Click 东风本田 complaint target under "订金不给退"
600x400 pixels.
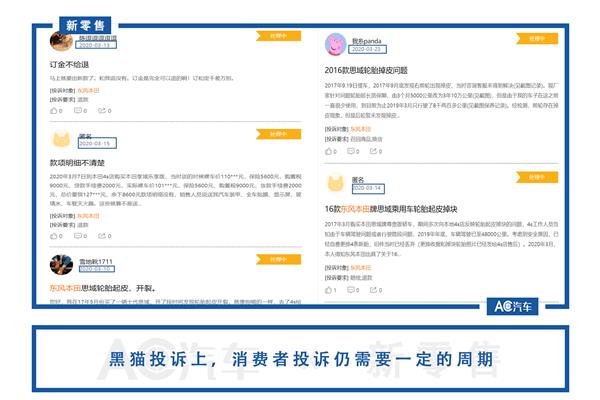pos(88,90)
